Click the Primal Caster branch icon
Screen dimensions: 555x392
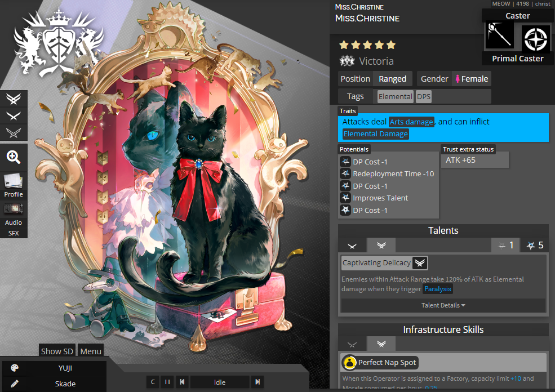(x=536, y=39)
